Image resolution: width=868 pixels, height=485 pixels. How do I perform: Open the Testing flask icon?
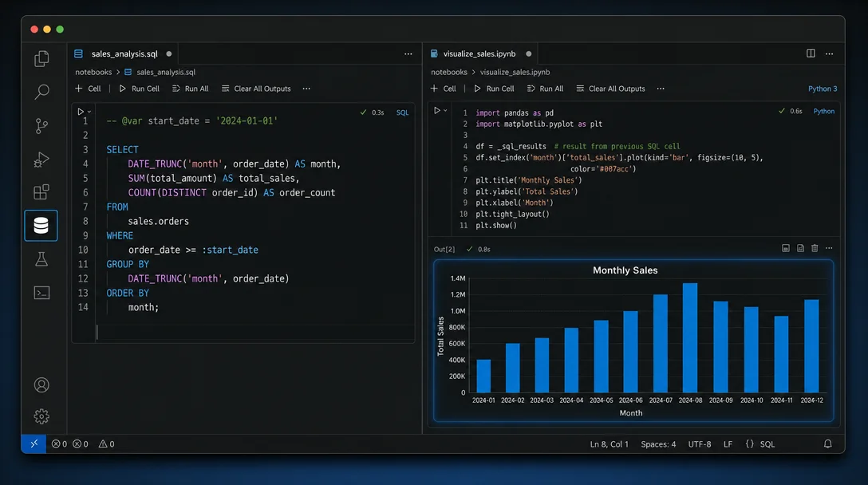point(41,259)
